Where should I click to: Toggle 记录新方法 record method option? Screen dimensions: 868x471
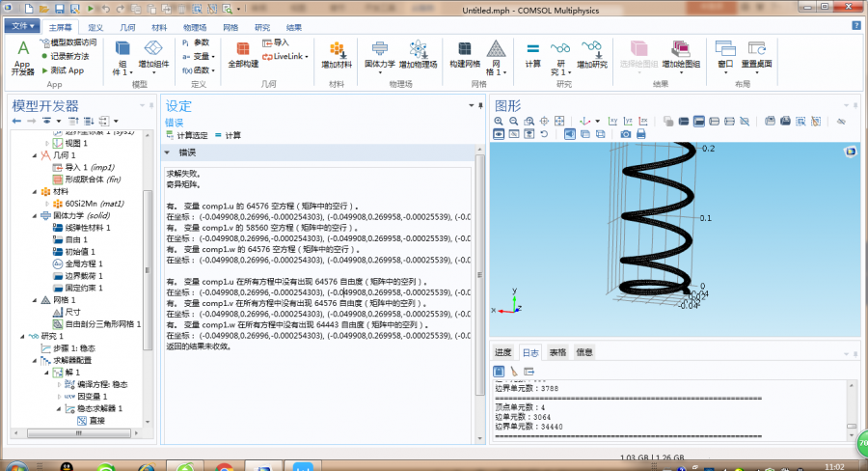65,56
